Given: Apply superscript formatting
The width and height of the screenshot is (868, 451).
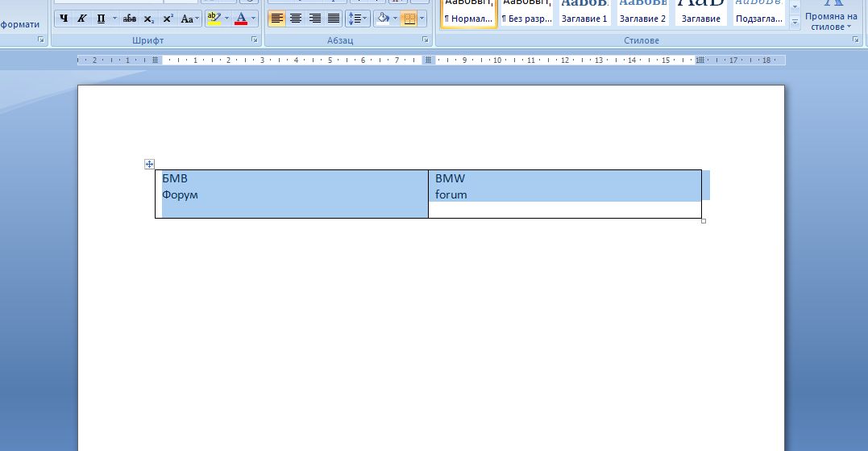Looking at the screenshot, I should click(168, 19).
